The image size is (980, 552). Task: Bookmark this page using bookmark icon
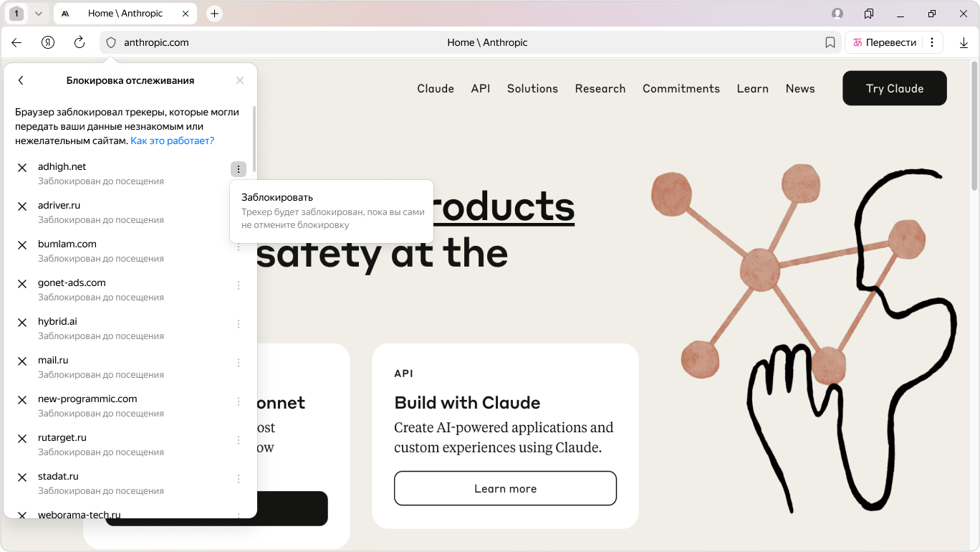tap(830, 42)
